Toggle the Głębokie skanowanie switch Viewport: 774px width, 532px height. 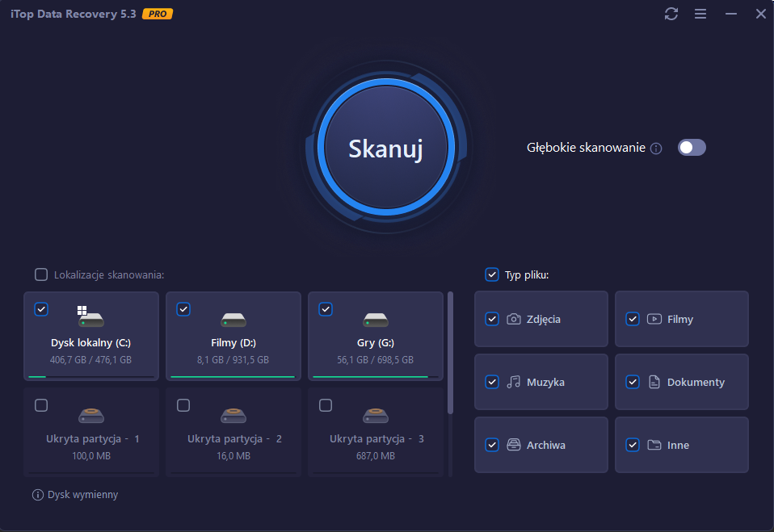point(692,148)
